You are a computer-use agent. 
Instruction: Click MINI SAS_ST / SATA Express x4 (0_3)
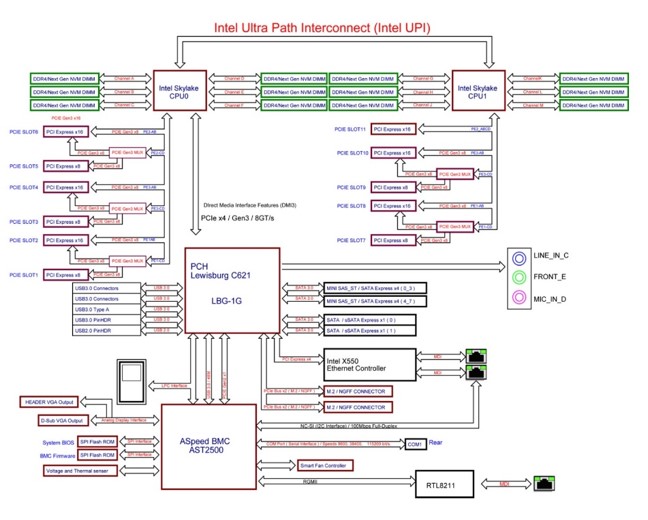click(375, 288)
